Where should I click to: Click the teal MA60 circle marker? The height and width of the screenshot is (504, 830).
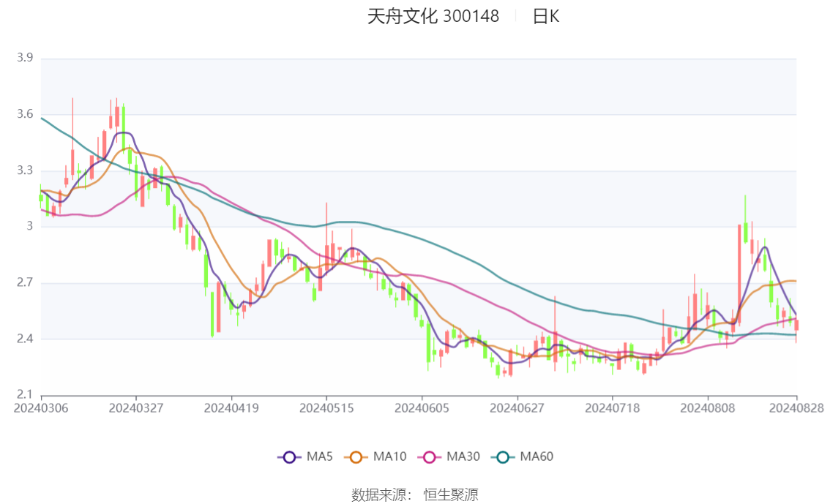503,457
